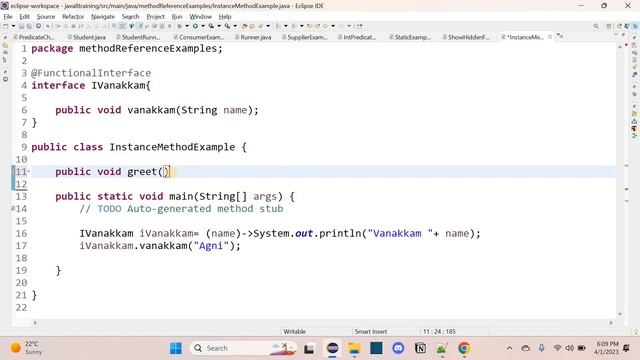Image resolution: width=640 pixels, height=360 pixels.
Task: Open the Run menu
Action: 177,17
